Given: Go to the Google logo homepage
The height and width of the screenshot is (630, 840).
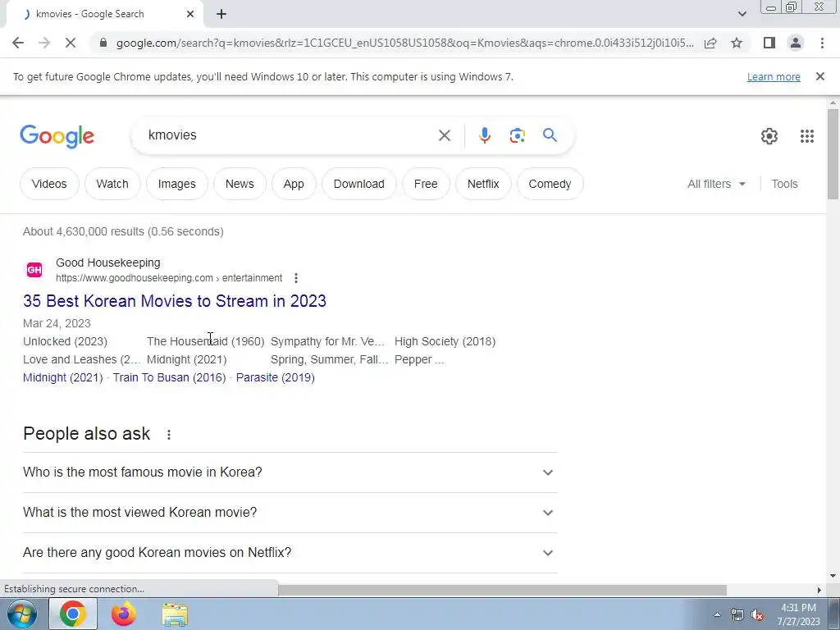Looking at the screenshot, I should (57, 136).
